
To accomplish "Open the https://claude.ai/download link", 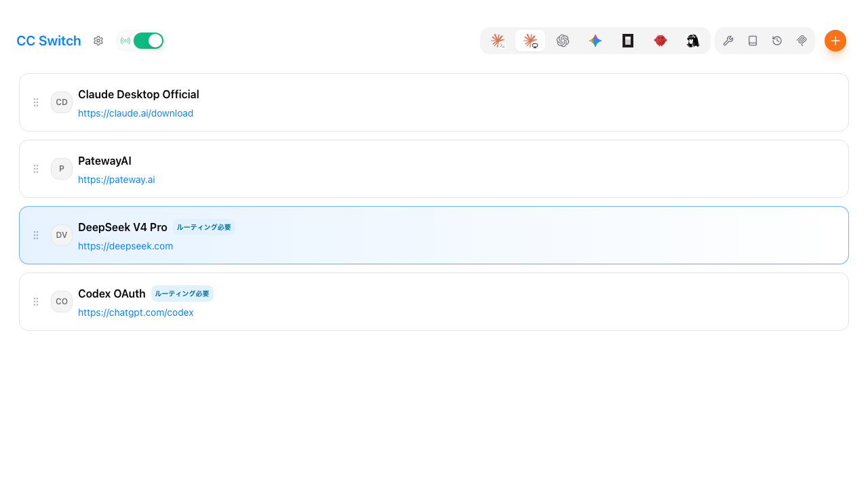I will (x=136, y=113).
